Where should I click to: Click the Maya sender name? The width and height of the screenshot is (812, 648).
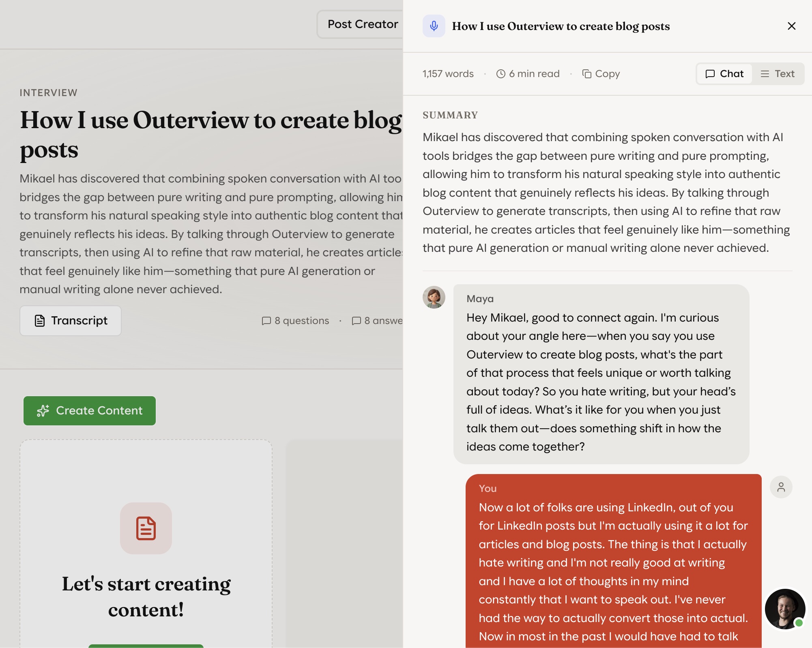480,299
